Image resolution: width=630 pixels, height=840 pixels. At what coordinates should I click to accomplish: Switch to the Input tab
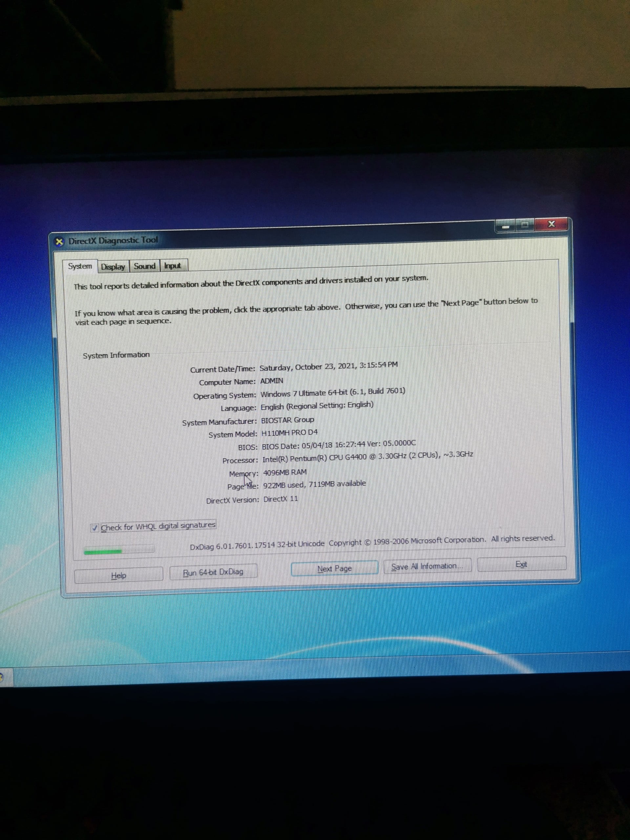[x=173, y=265]
